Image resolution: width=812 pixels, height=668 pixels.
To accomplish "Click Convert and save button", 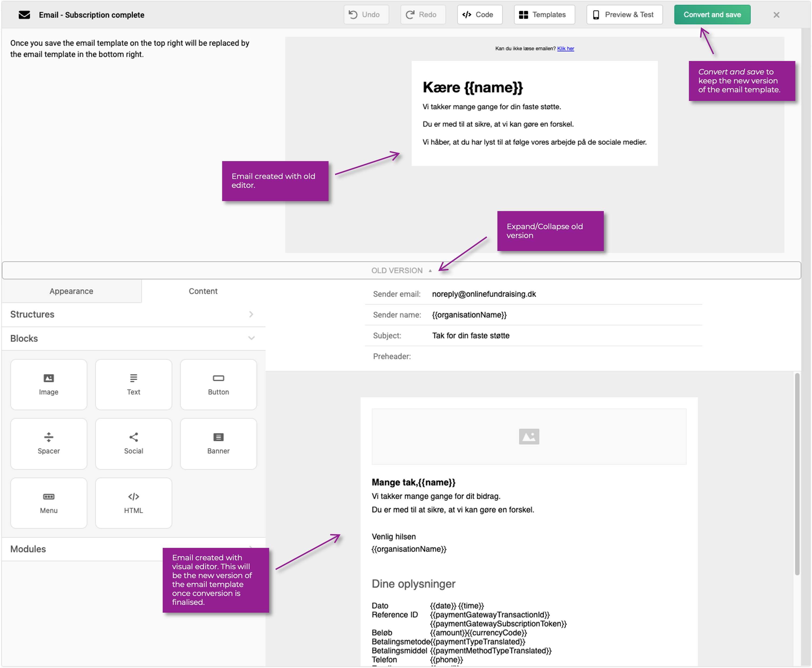I will [712, 15].
